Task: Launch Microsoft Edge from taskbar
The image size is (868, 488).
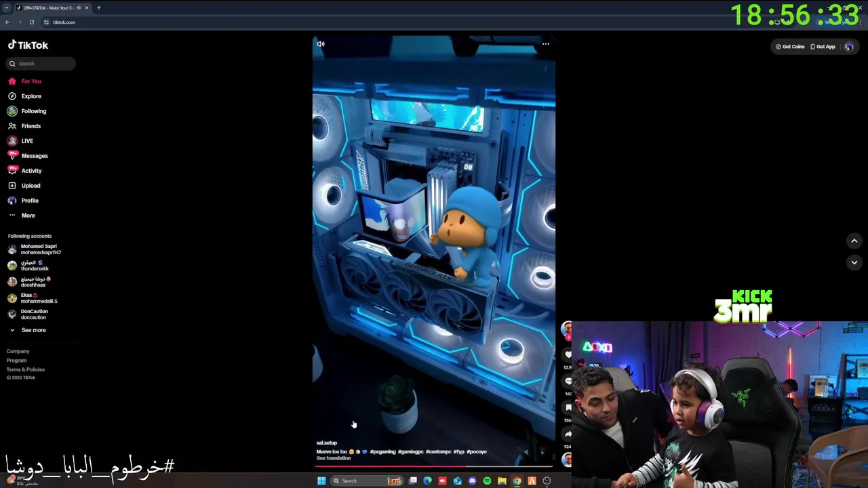Action: [x=427, y=481]
